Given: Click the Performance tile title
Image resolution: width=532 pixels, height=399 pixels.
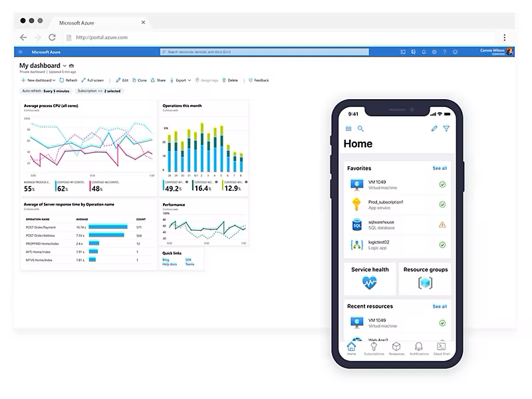Looking at the screenshot, I should [174, 205].
